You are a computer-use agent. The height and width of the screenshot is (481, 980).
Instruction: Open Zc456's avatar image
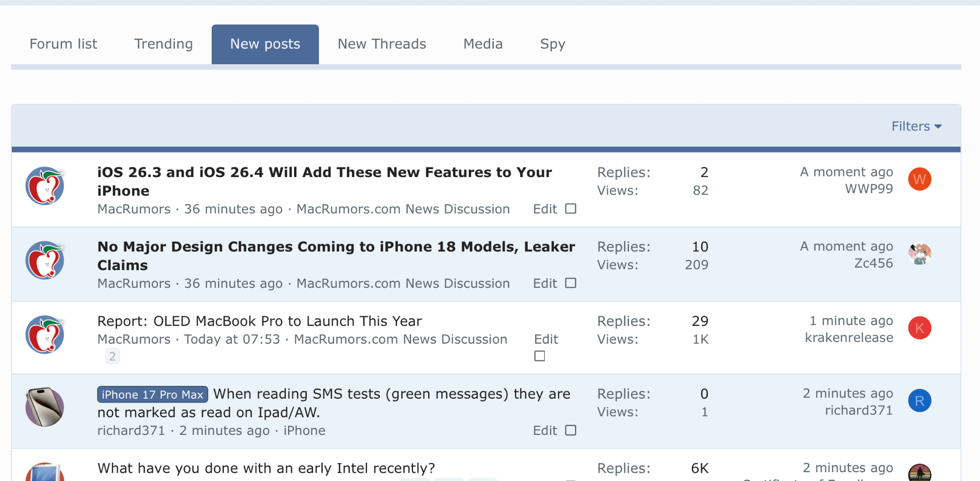click(919, 254)
